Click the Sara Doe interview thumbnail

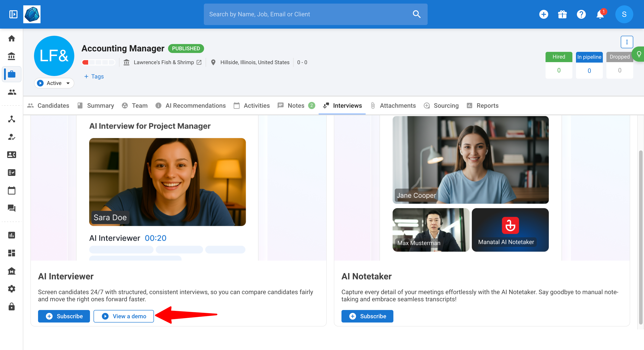168,182
